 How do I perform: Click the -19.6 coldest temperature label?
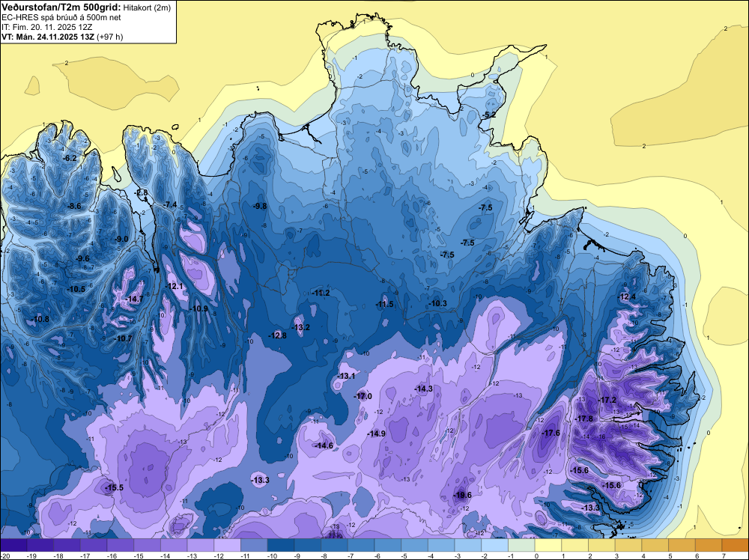(463, 496)
